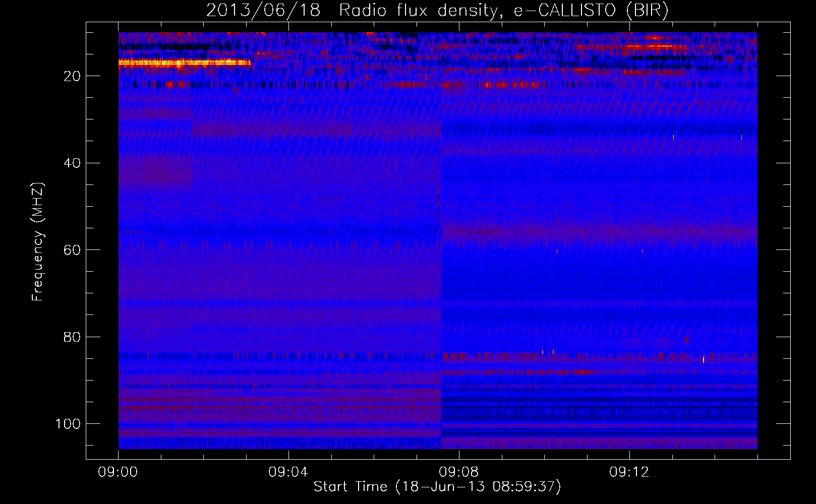Click the '60' frequency tick label
The image size is (816, 504).
pyautogui.click(x=73, y=250)
